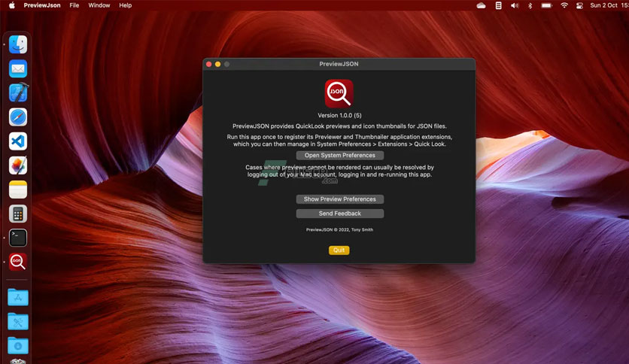Image resolution: width=629 pixels, height=364 pixels.
Task: Check the battery status icon
Action: click(x=546, y=5)
